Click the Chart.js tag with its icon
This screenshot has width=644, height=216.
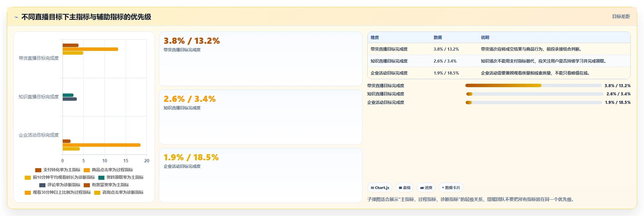pos(380,188)
